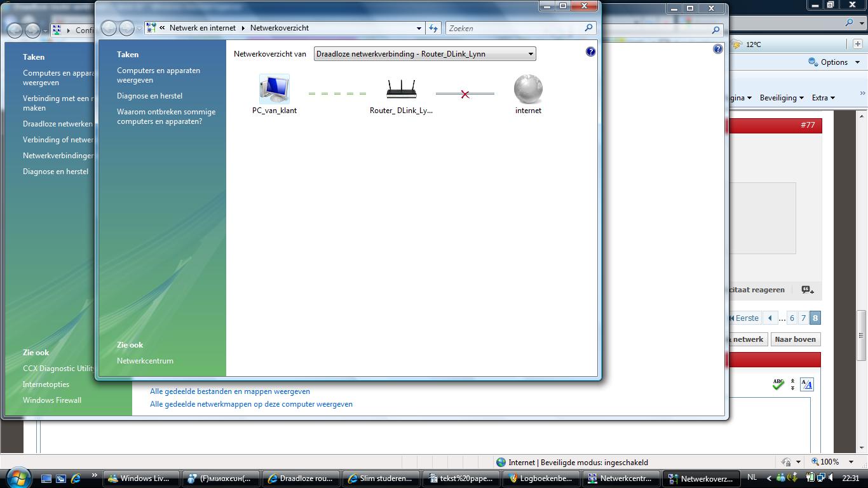Viewport: 868px width, 488px height.
Task: Click Eerste first page button
Action: pyautogui.click(x=743, y=318)
